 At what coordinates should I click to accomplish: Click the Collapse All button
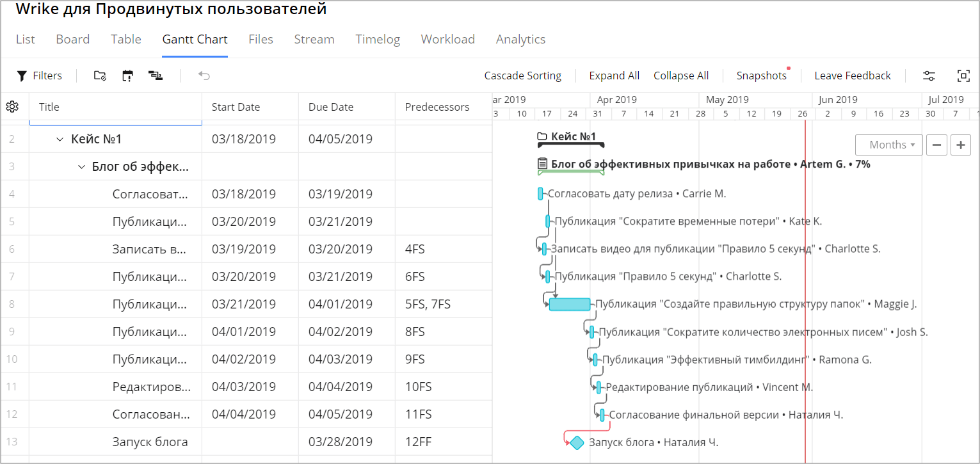[x=680, y=76]
